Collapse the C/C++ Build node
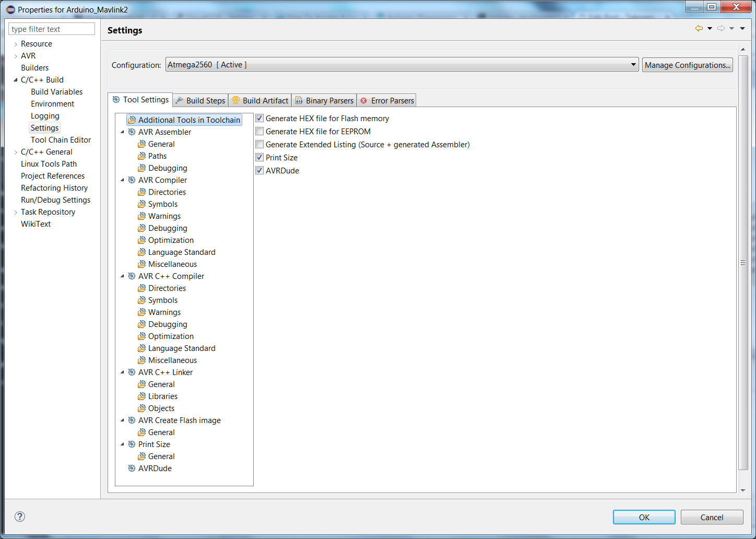Screen dimensions: 756x539 pyautogui.click(x=16, y=80)
